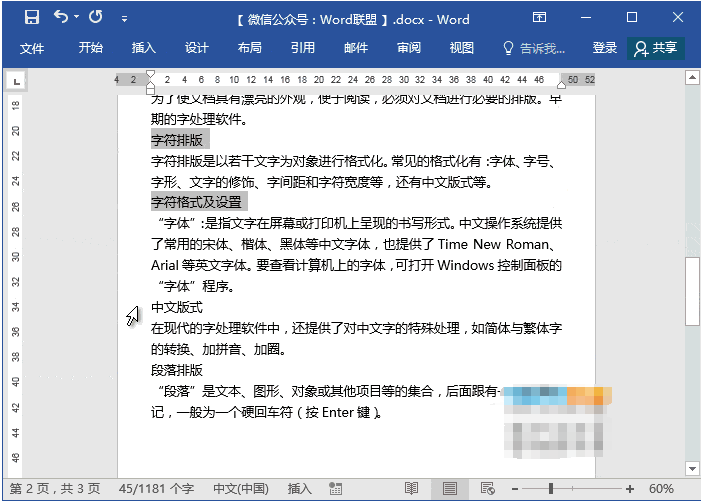Viewport: 701px width, 502px height.
Task: Open the ribbon display options icon
Action: tap(539, 18)
